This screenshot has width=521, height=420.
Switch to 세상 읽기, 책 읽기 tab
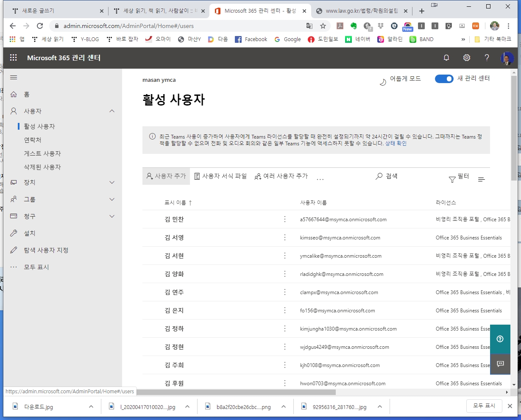click(x=159, y=11)
